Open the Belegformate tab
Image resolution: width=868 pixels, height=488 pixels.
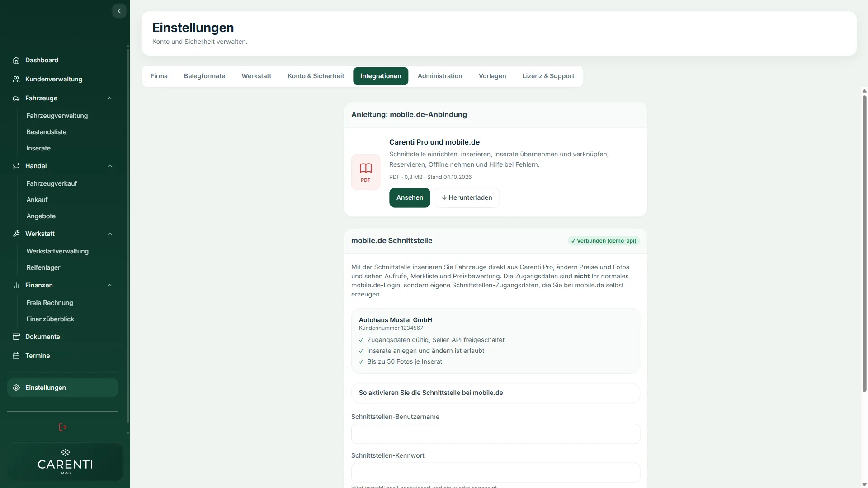click(204, 76)
